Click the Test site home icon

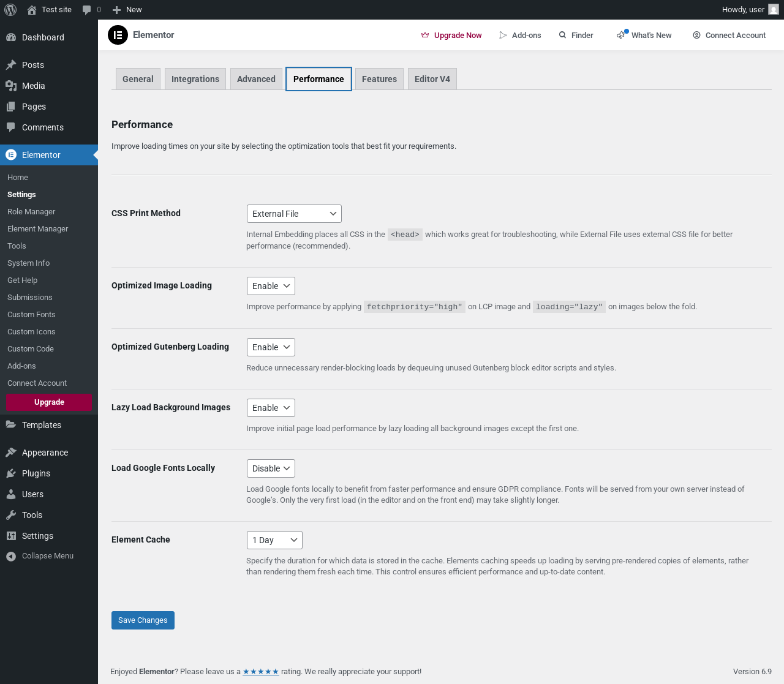click(32, 10)
